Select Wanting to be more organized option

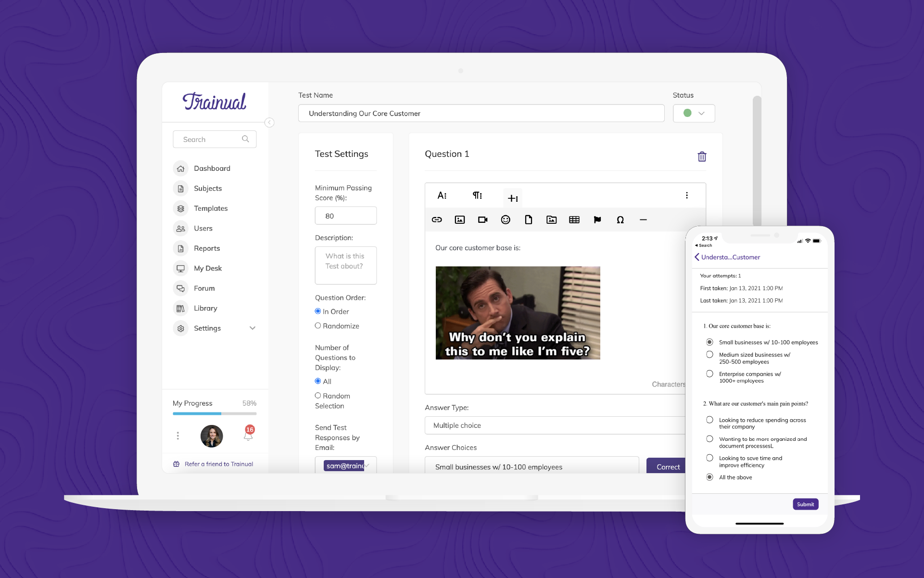tap(709, 439)
